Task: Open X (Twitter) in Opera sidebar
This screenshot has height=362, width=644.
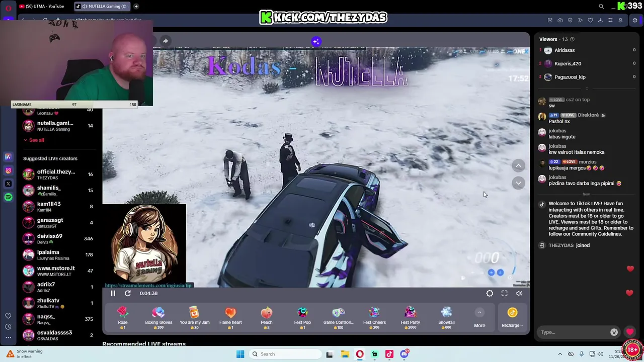Action: (8, 184)
